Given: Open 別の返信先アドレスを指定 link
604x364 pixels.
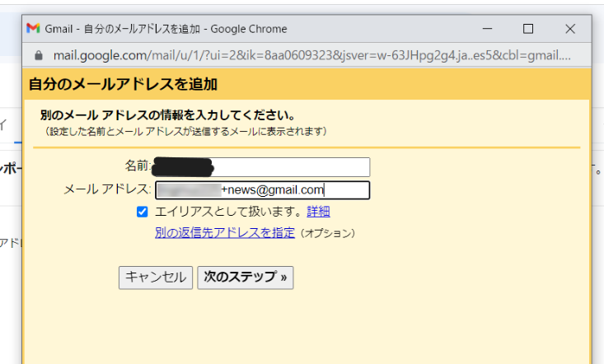Looking at the screenshot, I should [x=225, y=233].
